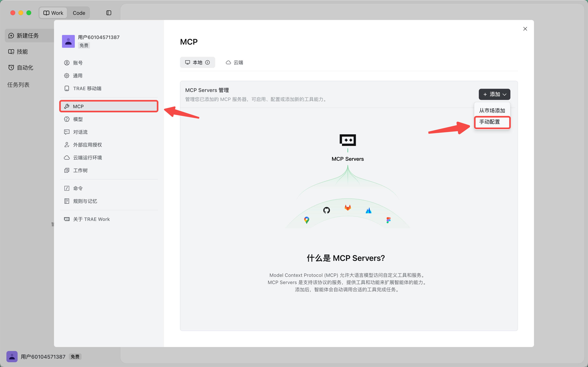The width and height of the screenshot is (588, 367).
Task: Select MCP in settings sidebar
Action: (109, 106)
